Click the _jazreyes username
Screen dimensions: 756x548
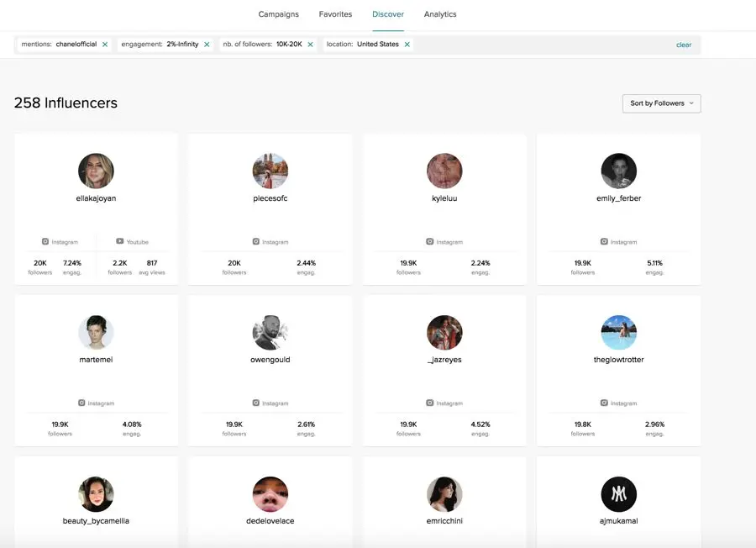(x=444, y=360)
